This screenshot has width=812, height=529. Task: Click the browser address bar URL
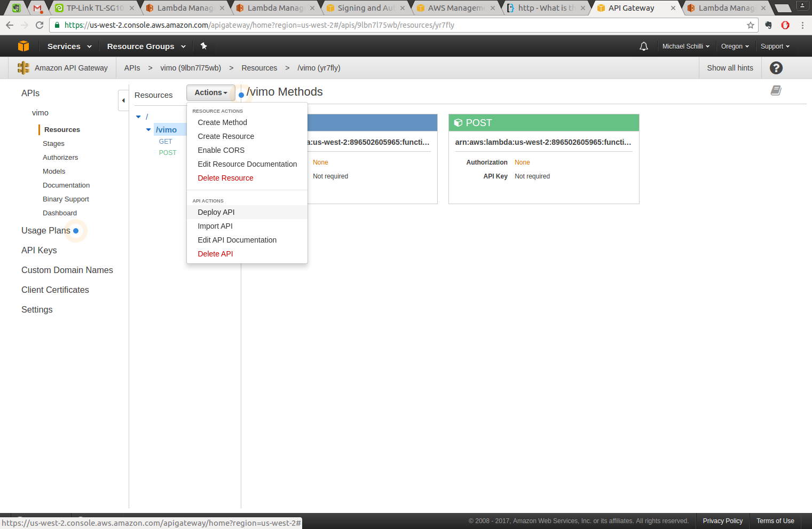(x=259, y=25)
